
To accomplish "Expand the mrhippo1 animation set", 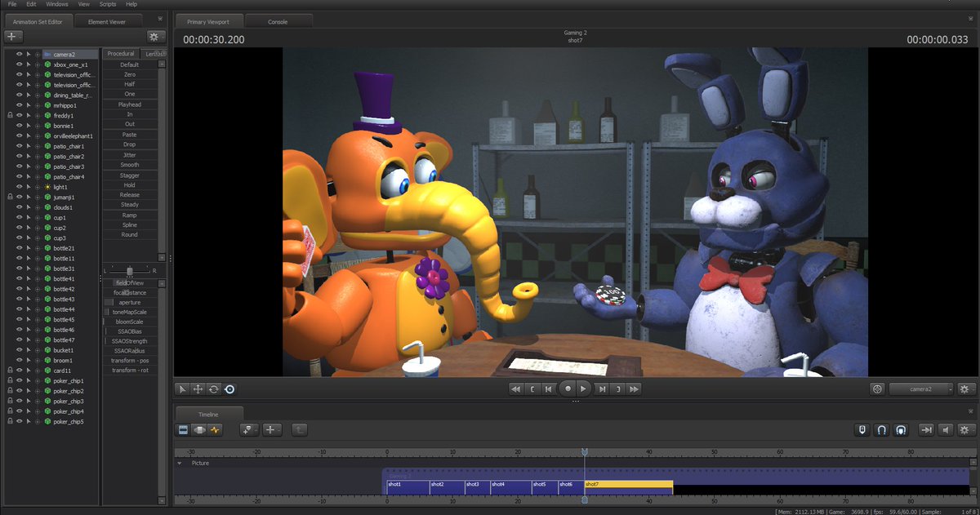I will click(x=37, y=105).
